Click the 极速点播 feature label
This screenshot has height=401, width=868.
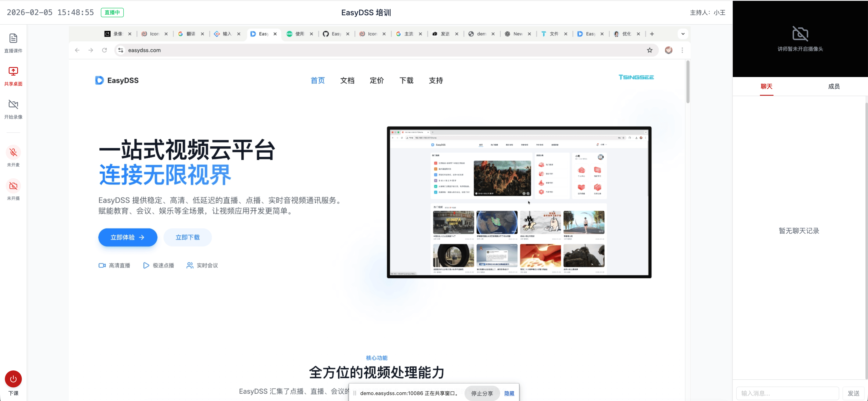(x=158, y=265)
